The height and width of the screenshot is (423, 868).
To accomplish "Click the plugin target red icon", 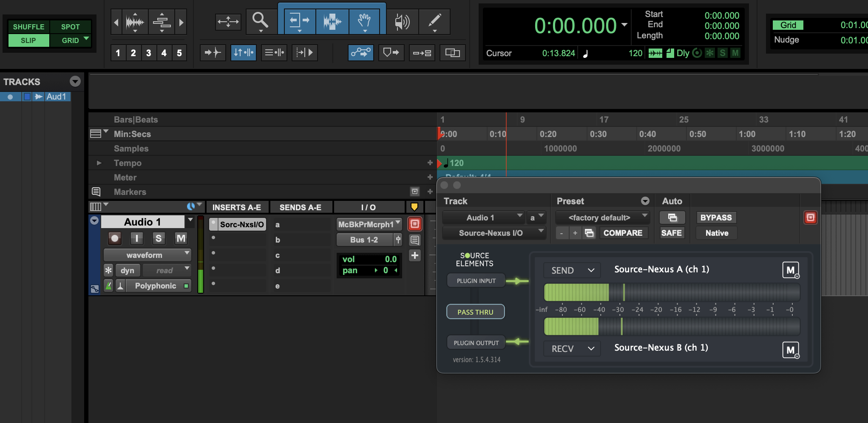I will tap(810, 217).
